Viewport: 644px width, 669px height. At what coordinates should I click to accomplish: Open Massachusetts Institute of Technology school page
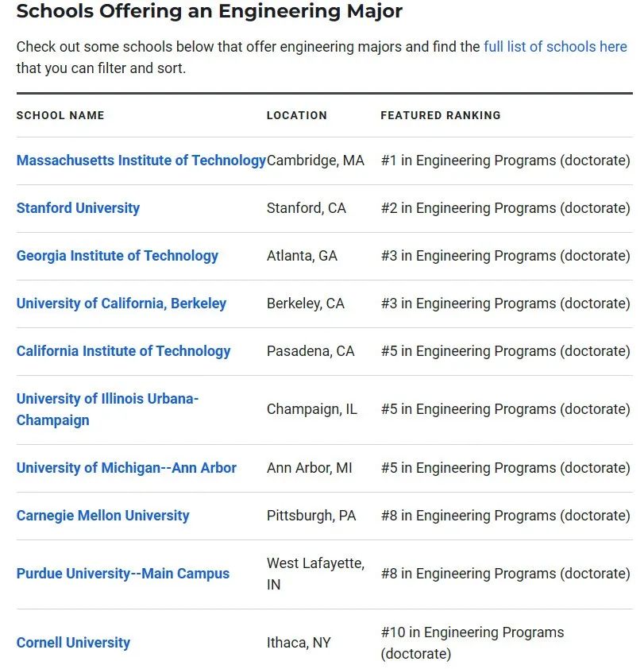pyautogui.click(x=141, y=160)
